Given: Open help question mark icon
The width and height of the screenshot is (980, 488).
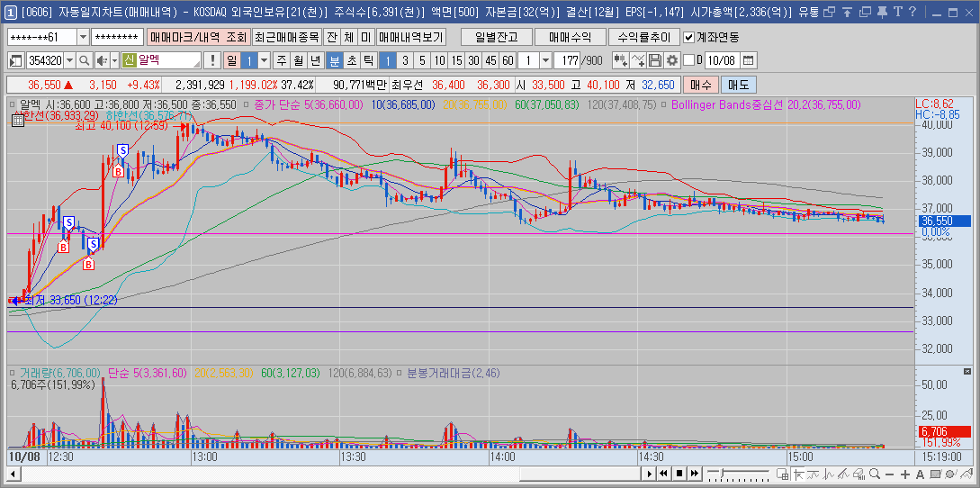Looking at the screenshot, I should click(x=913, y=12).
